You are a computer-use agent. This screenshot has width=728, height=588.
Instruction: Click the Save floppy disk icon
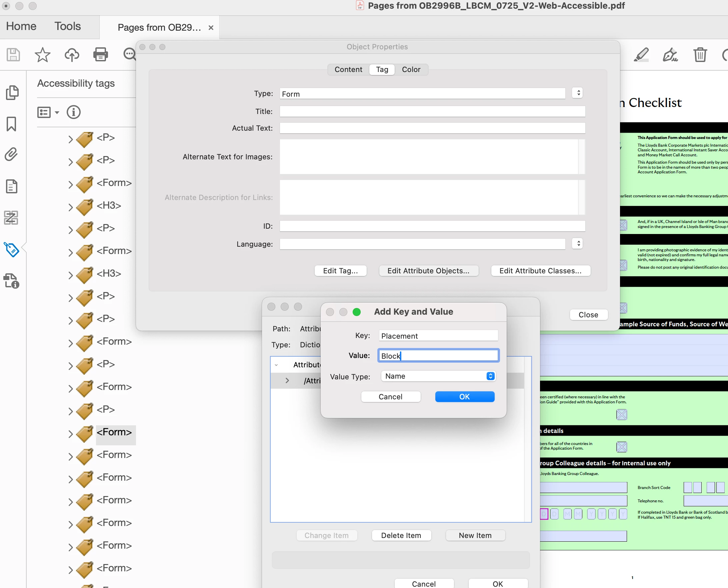tap(13, 55)
